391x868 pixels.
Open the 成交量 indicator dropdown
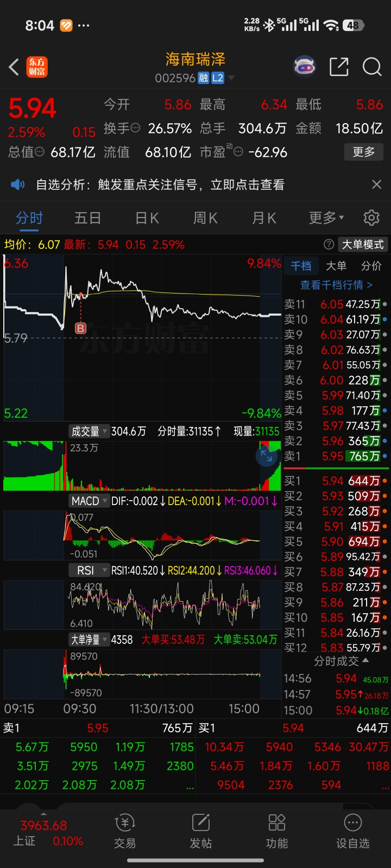tap(89, 431)
